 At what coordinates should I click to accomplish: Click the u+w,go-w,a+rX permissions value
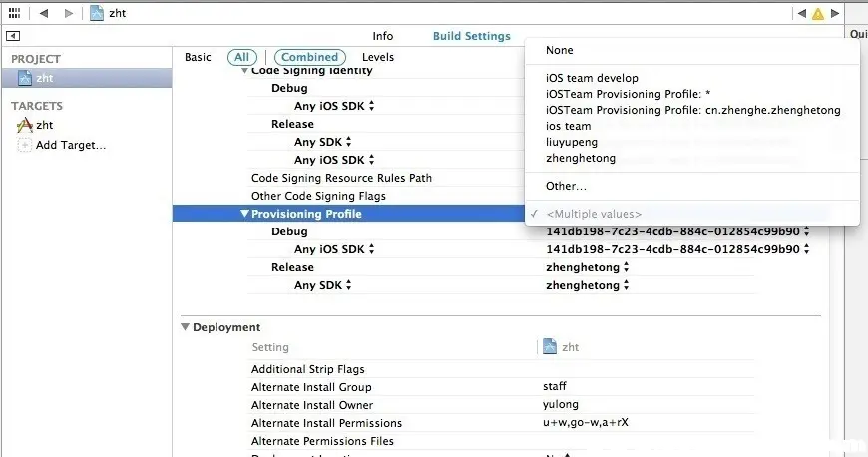585,423
